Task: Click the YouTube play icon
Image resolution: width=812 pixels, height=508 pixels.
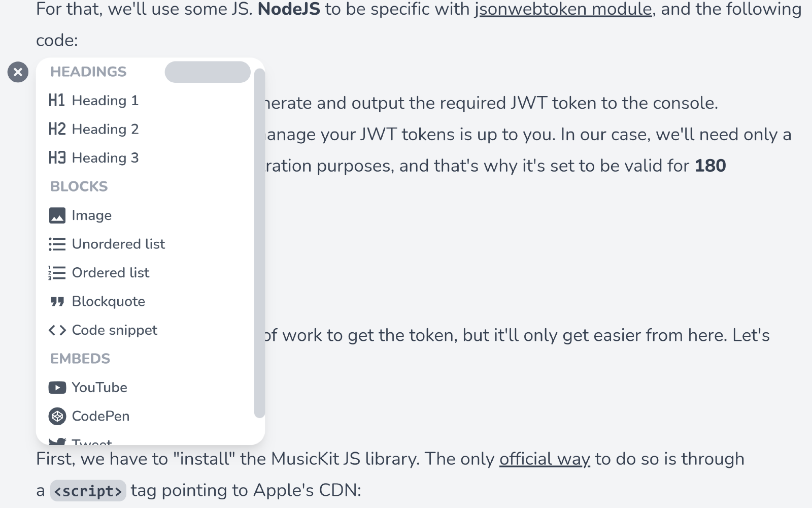Action: 57,388
